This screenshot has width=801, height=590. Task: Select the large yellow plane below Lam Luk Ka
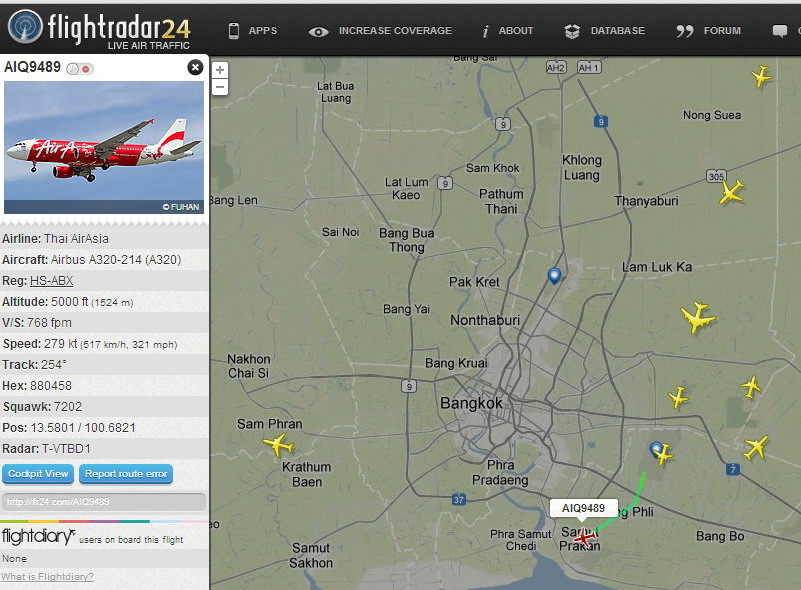pos(698,318)
